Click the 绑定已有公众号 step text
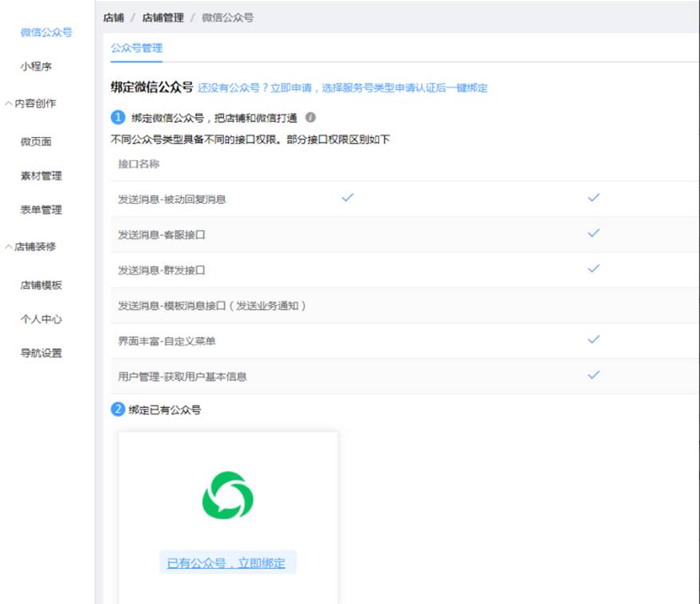 click(x=165, y=410)
